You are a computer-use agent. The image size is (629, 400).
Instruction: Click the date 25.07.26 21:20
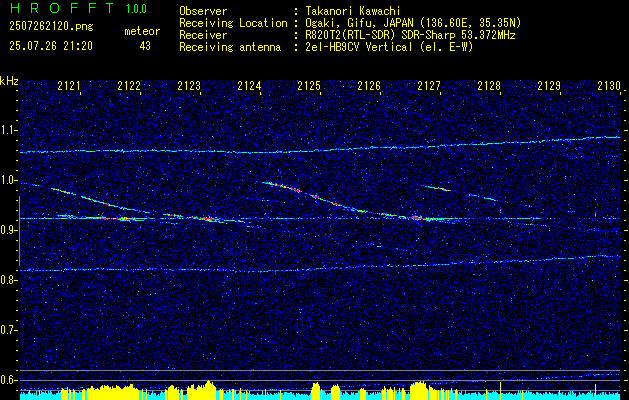point(51,46)
